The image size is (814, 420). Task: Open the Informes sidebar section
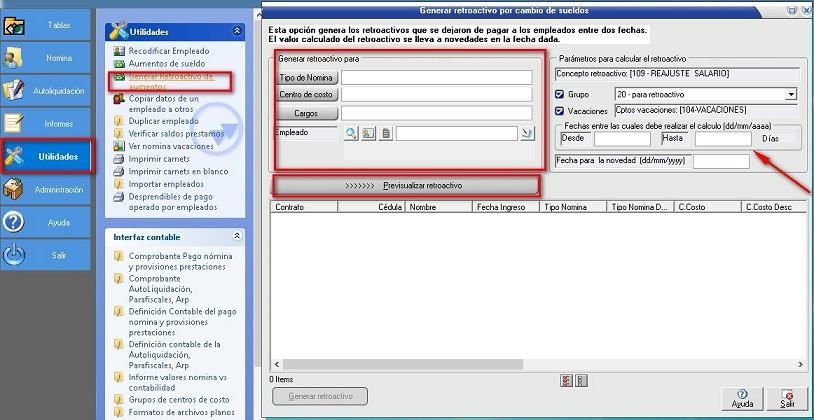(x=45, y=124)
